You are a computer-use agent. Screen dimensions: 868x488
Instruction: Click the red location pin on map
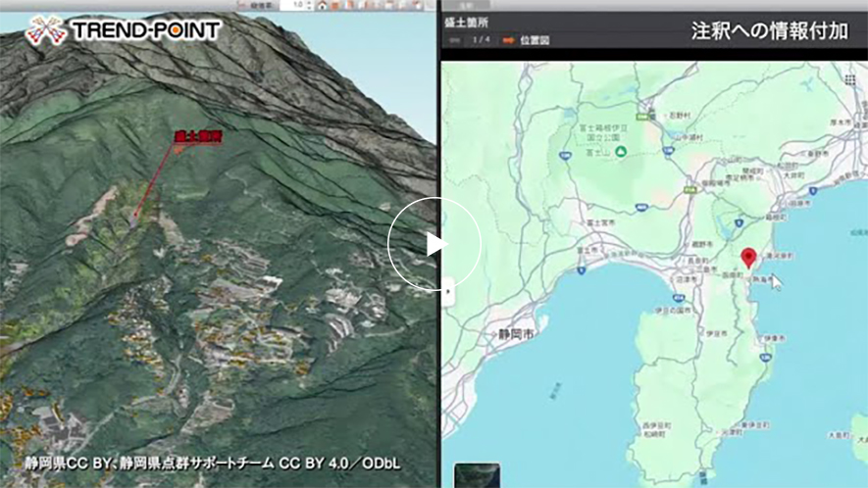[x=748, y=258]
